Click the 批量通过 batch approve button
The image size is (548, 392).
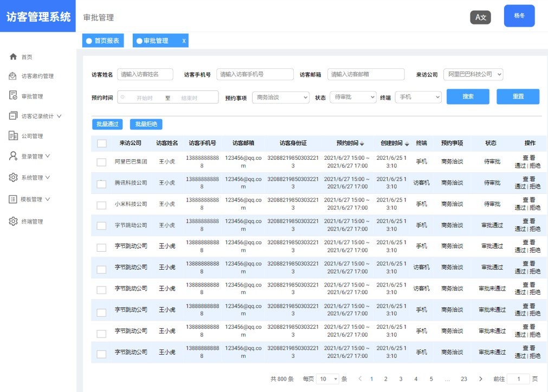pyautogui.click(x=107, y=124)
